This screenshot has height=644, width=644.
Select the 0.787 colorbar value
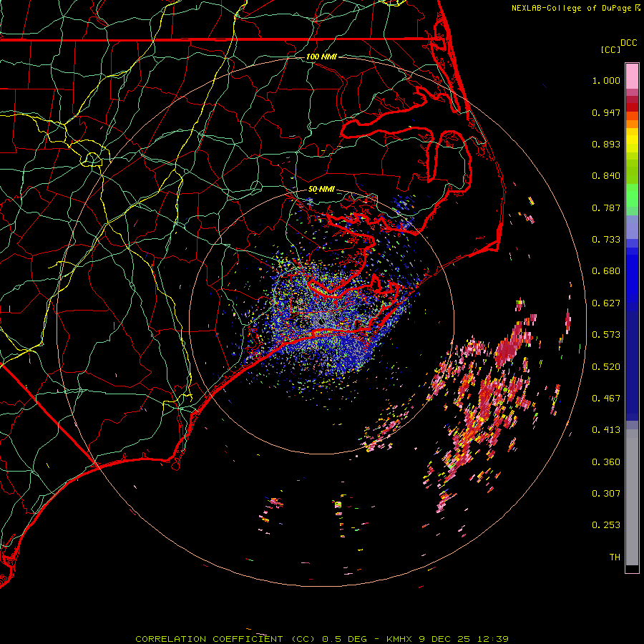coord(606,208)
